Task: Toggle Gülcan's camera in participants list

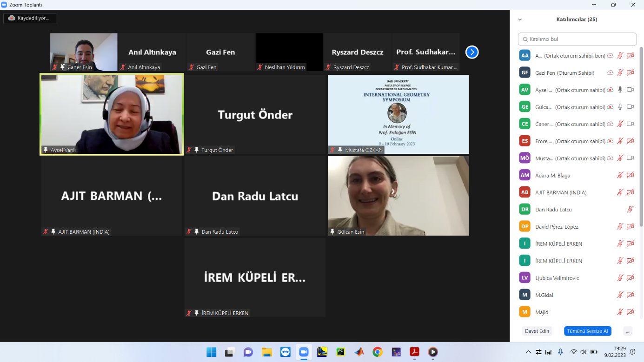Action: (x=630, y=107)
